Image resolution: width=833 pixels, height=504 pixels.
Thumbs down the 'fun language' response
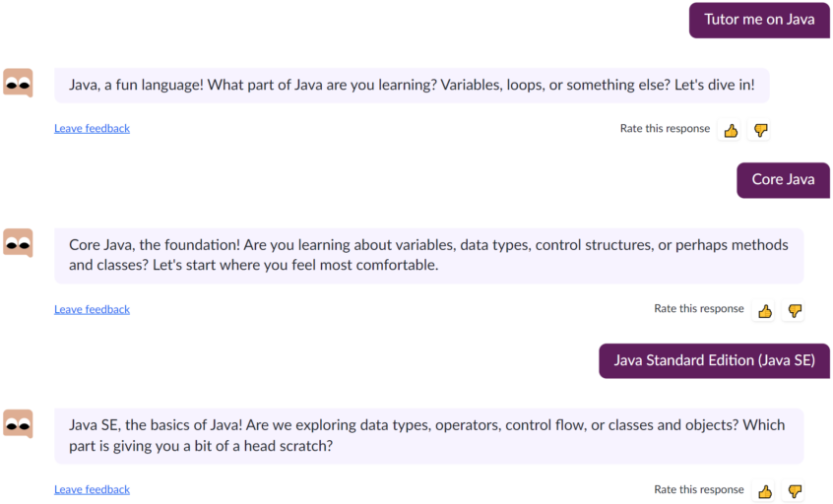pos(760,130)
